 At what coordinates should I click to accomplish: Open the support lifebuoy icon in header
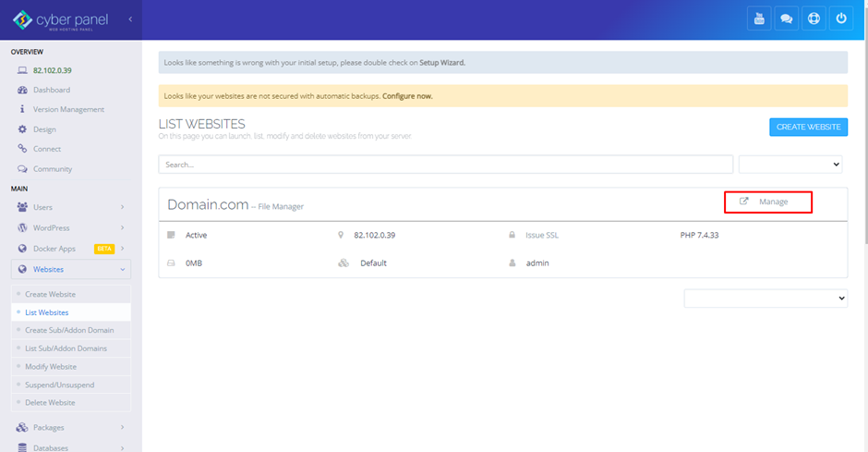(814, 18)
